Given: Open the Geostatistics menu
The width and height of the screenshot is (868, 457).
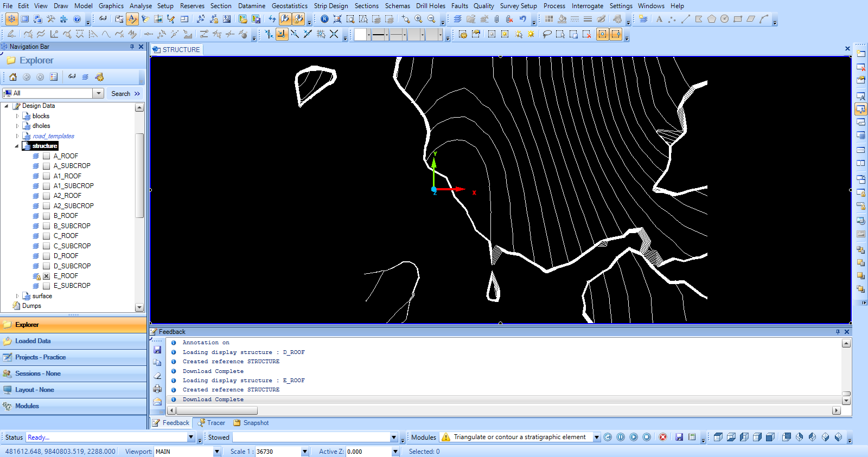Looking at the screenshot, I should [x=289, y=6].
